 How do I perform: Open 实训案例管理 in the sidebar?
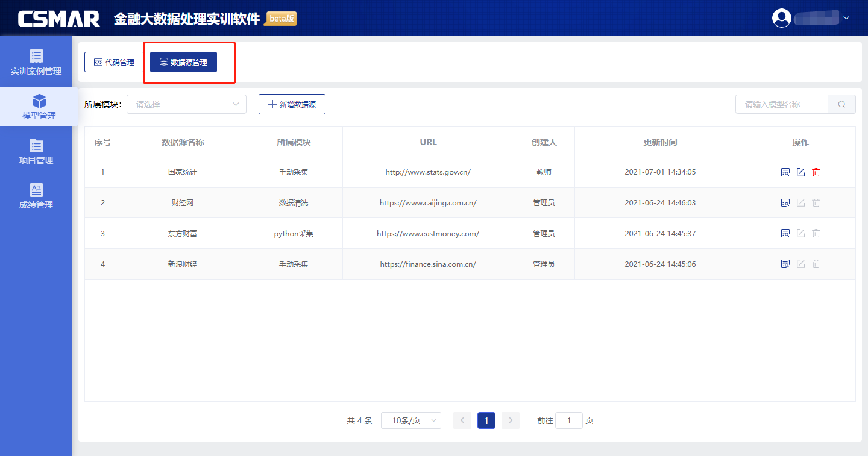(x=36, y=63)
